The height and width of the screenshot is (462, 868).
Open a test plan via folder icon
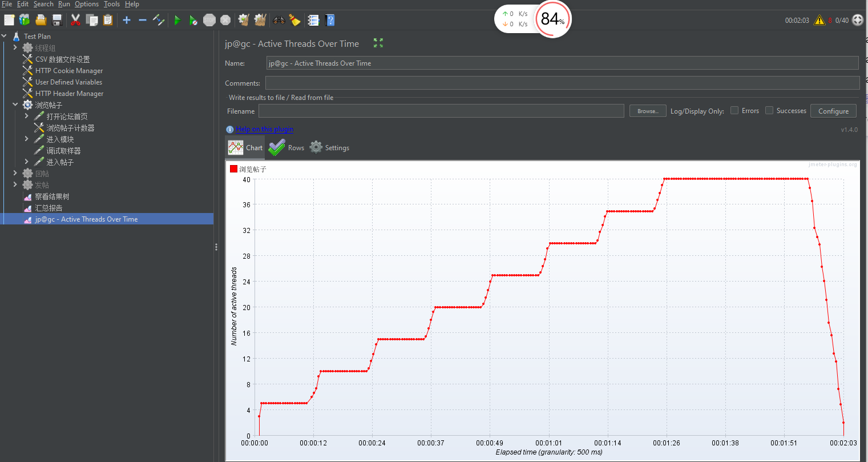tap(41, 20)
